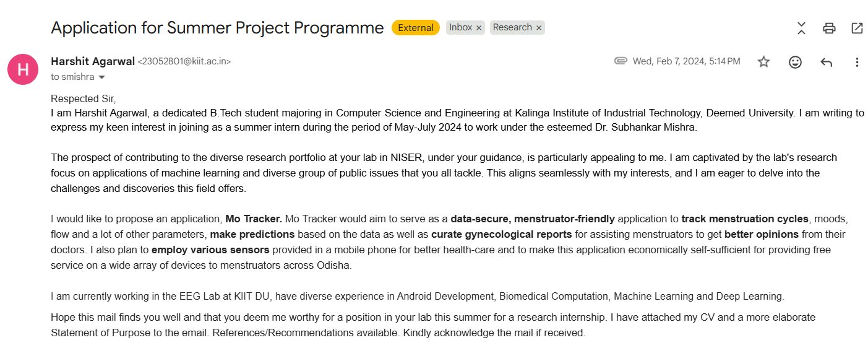Open the Research label chip
868x348 pixels.
click(512, 27)
